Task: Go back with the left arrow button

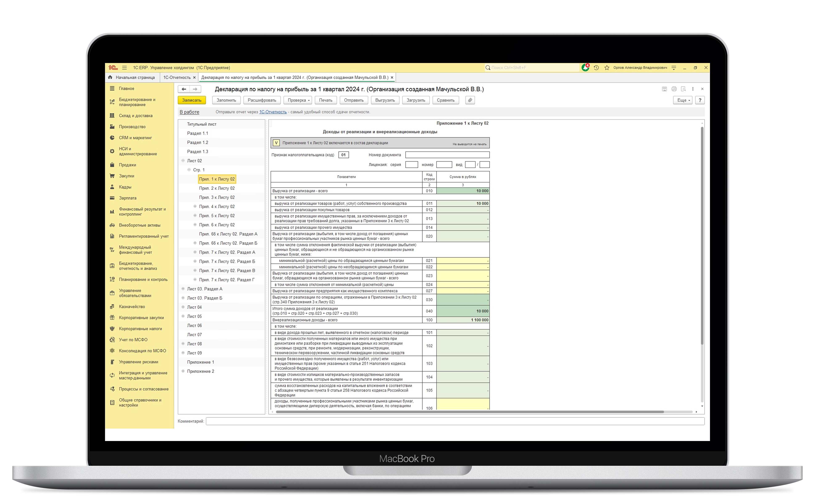Action: point(184,89)
